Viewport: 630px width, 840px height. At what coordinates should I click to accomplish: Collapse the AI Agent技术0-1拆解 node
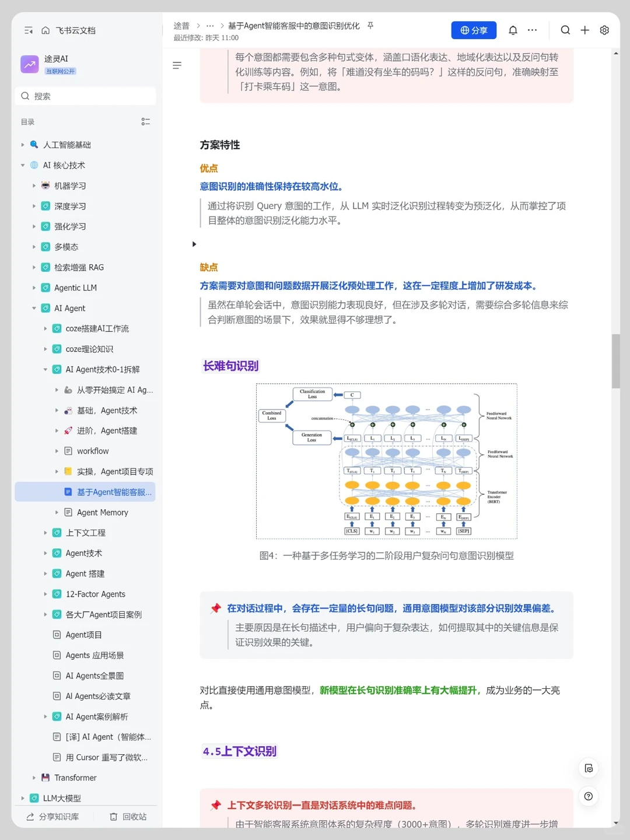pyautogui.click(x=45, y=369)
